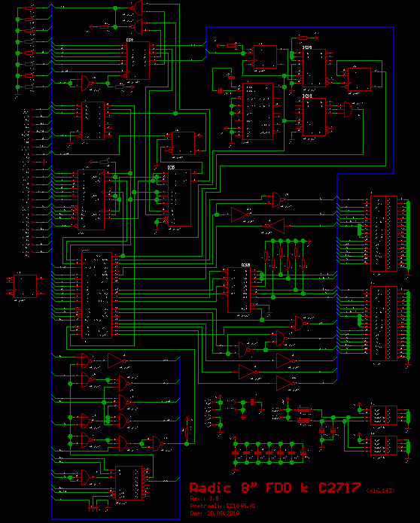Select the chip at the bottom-left corner
The width and height of the screenshot is (420, 523).
tap(129, 482)
